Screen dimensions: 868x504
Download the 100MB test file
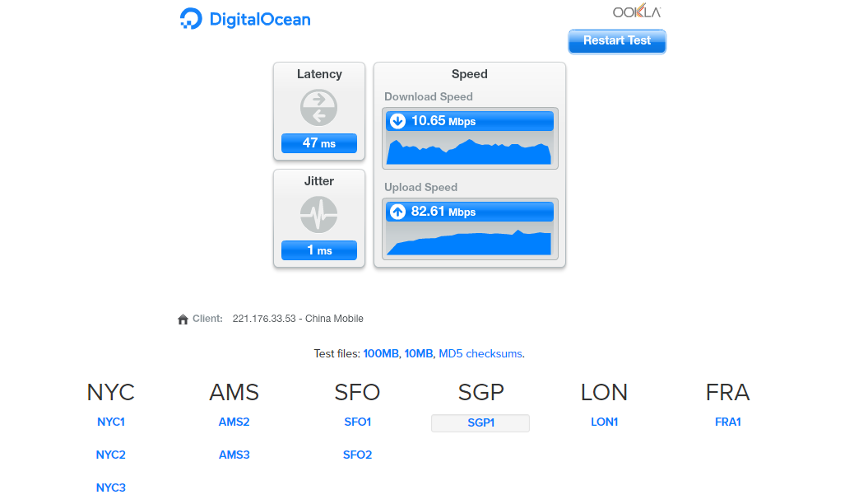381,354
